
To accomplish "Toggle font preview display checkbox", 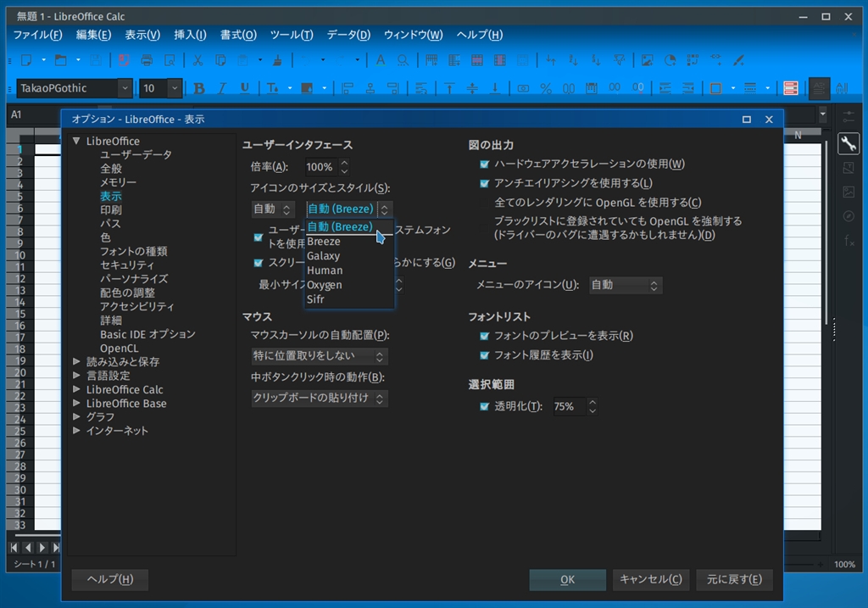I will tap(484, 336).
